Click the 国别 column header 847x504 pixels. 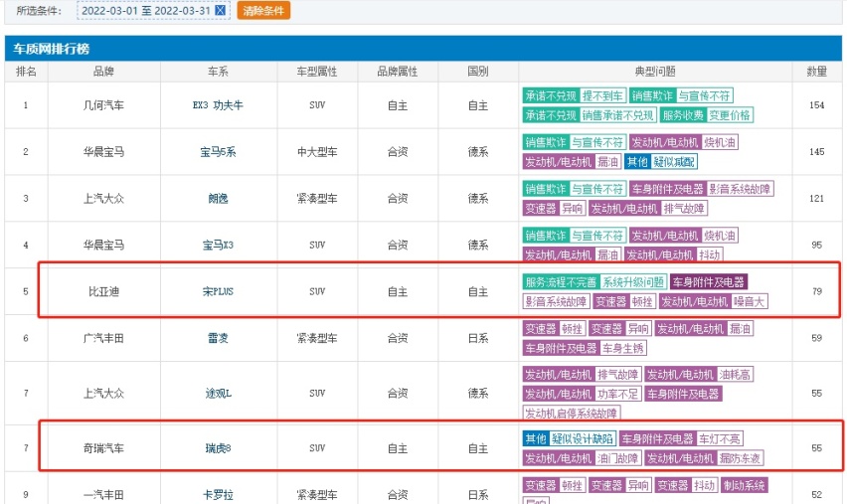coord(477,72)
